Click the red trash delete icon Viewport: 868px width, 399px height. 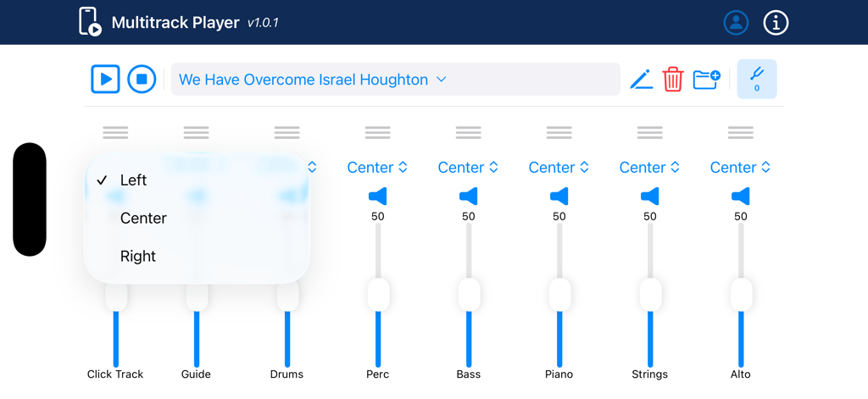tap(673, 80)
